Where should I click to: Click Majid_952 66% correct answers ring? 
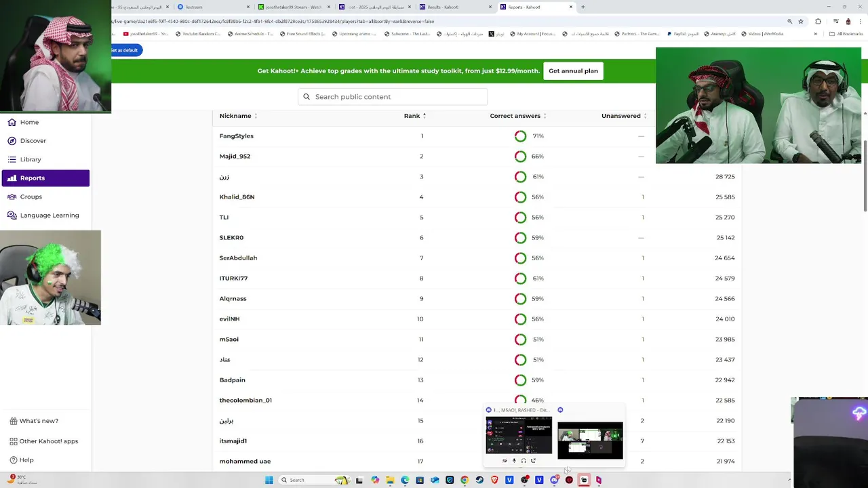[x=520, y=157]
